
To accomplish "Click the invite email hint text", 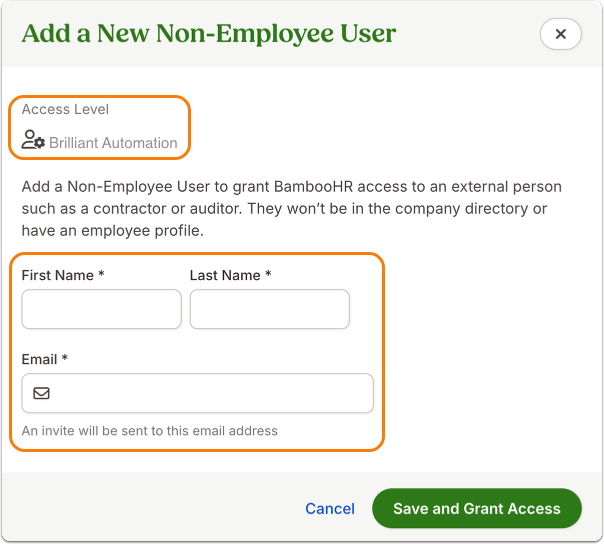I will (x=149, y=431).
